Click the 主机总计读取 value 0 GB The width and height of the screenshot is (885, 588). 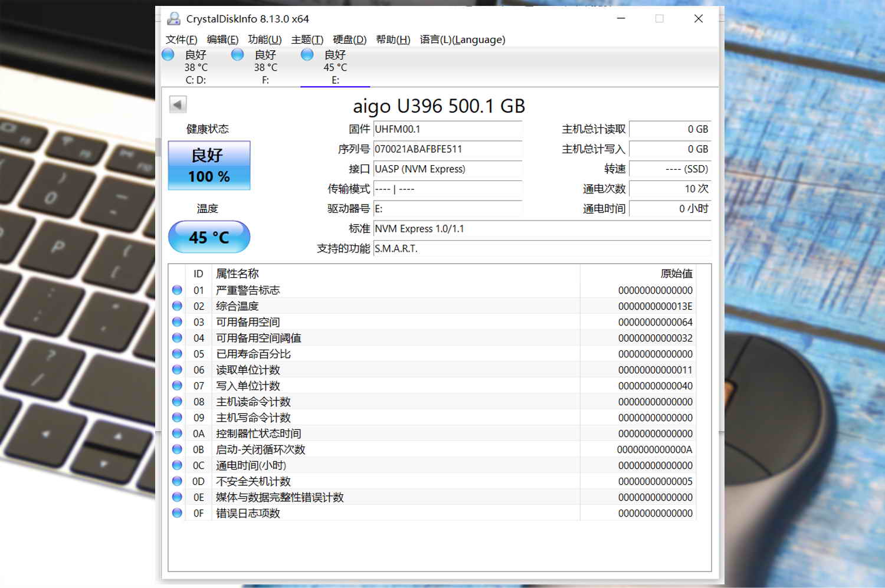670,129
